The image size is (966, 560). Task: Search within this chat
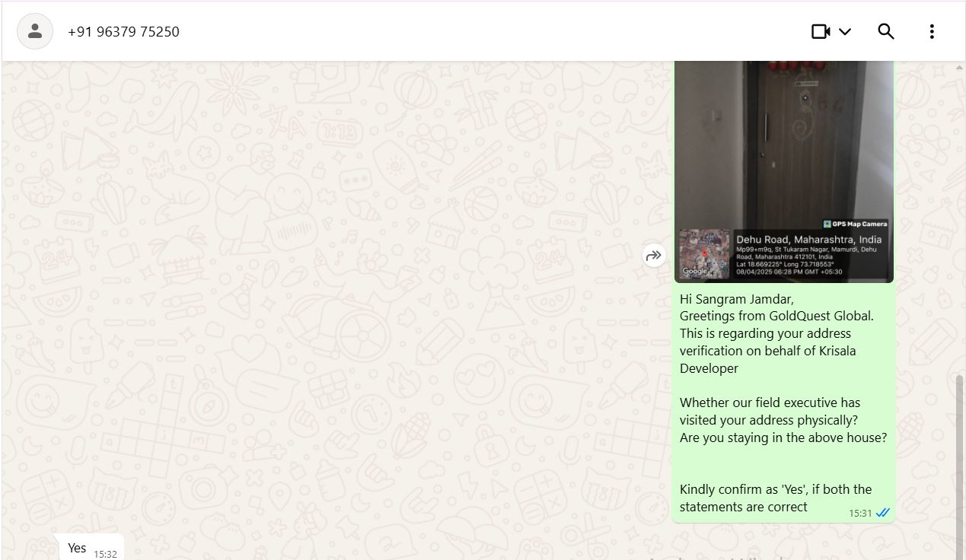click(886, 31)
